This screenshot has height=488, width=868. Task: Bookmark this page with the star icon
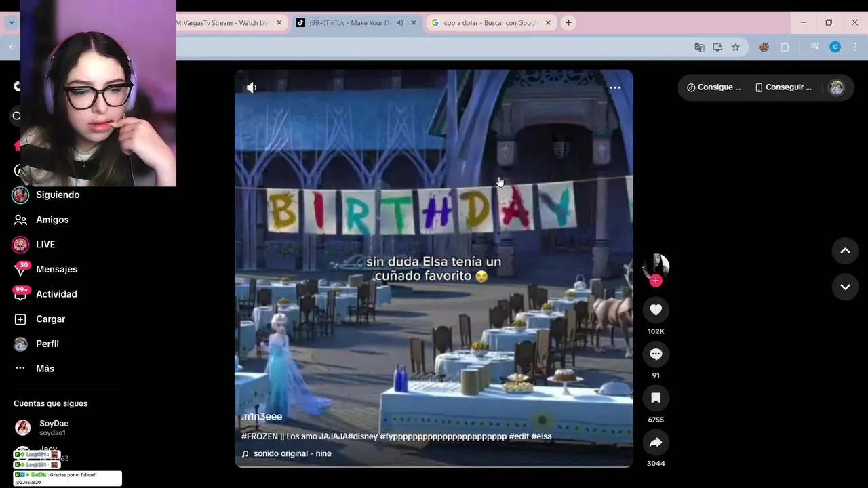(x=736, y=47)
